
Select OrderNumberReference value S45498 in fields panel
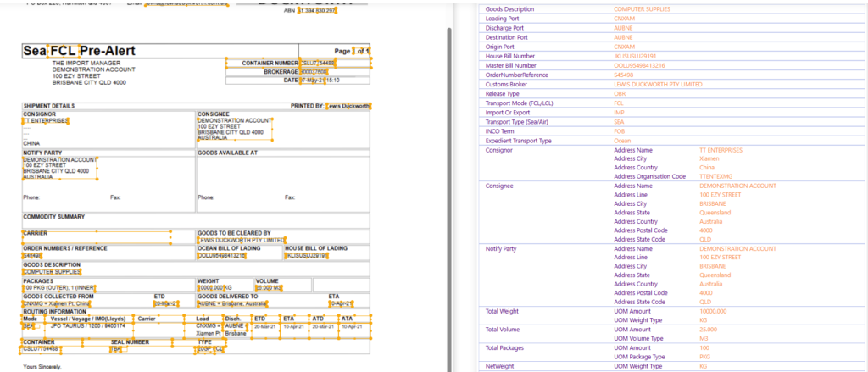click(623, 75)
